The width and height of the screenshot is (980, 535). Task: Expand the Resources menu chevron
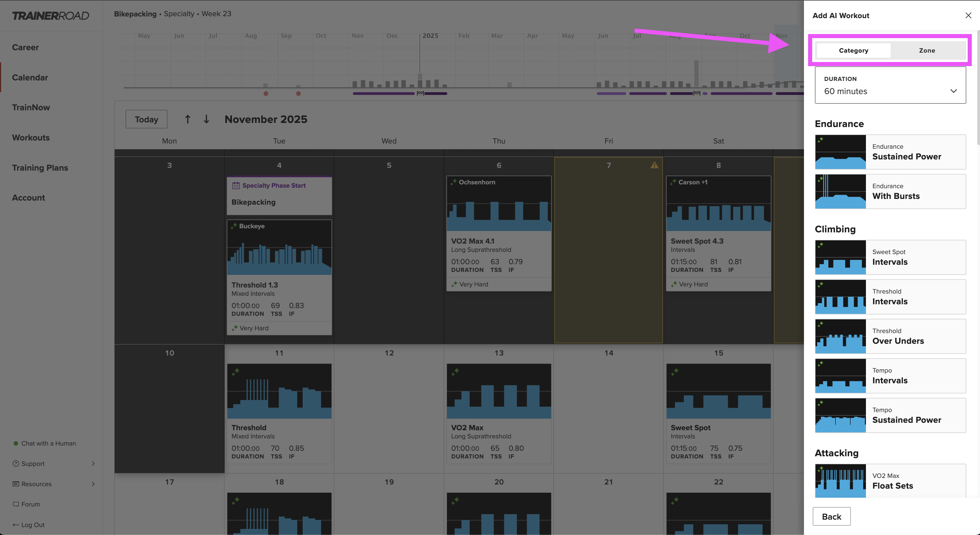pyautogui.click(x=93, y=484)
